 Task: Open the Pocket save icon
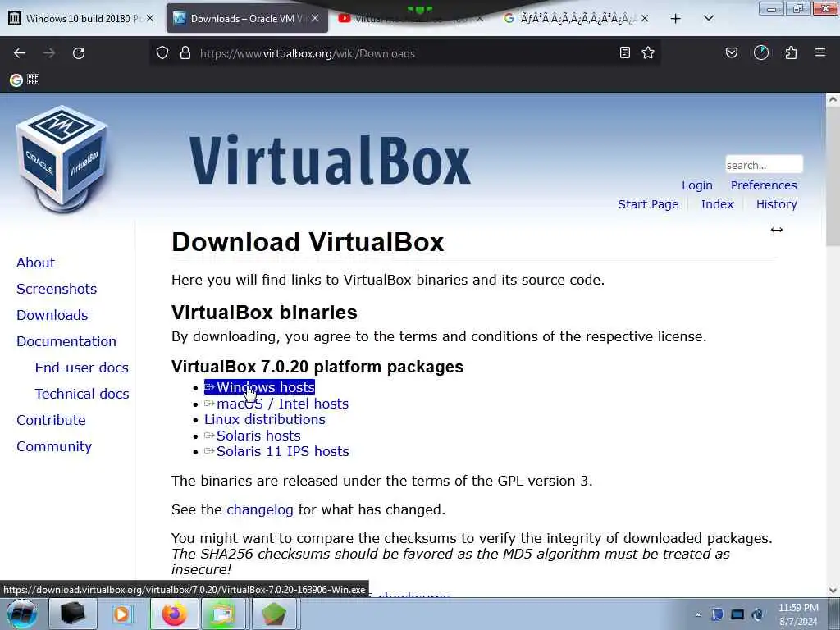coord(731,52)
